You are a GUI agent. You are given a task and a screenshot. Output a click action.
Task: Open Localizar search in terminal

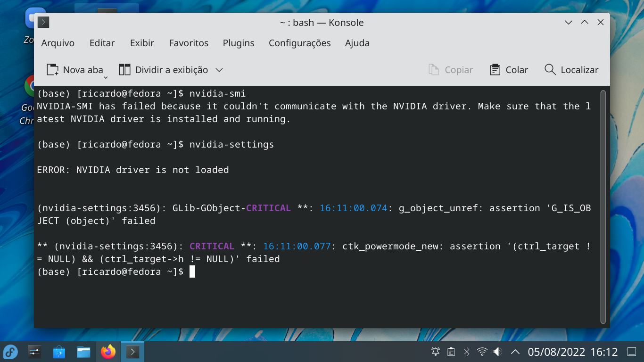coord(571,70)
